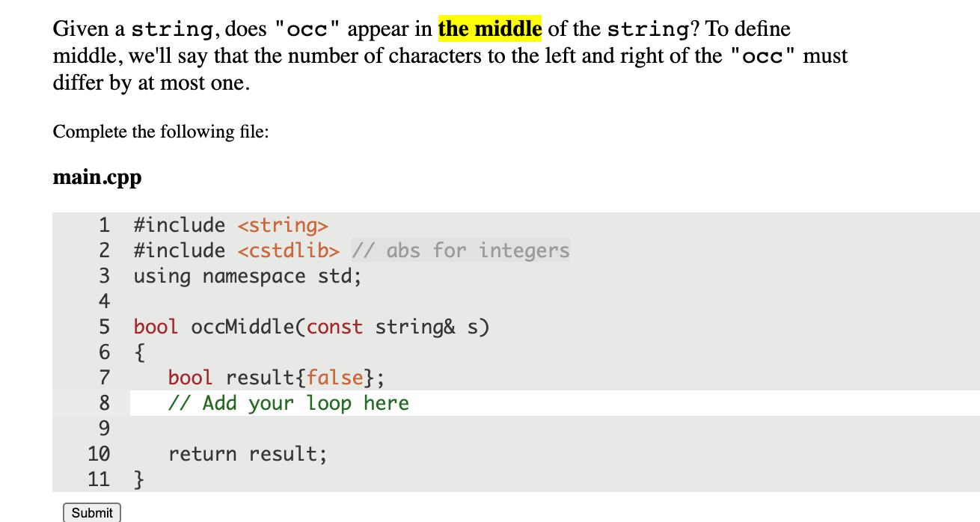Click the return result statement on line 10

pyautogui.click(x=247, y=453)
